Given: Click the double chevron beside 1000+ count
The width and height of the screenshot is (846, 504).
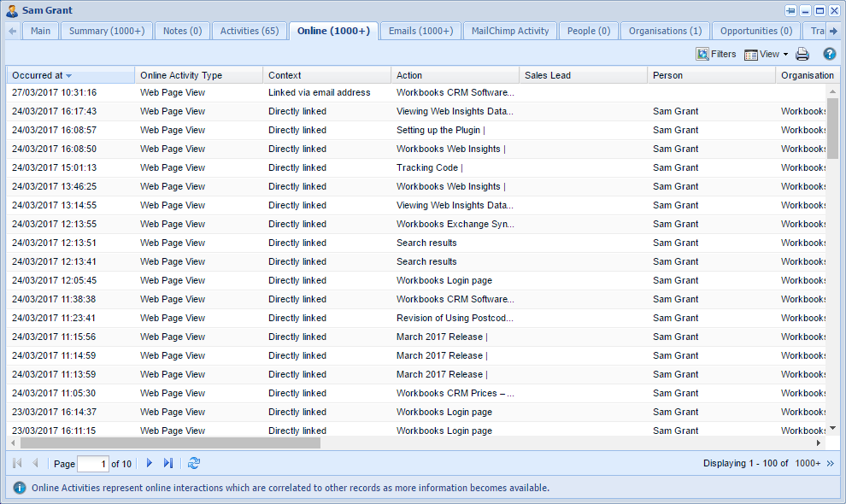Looking at the screenshot, I should 831,464.
